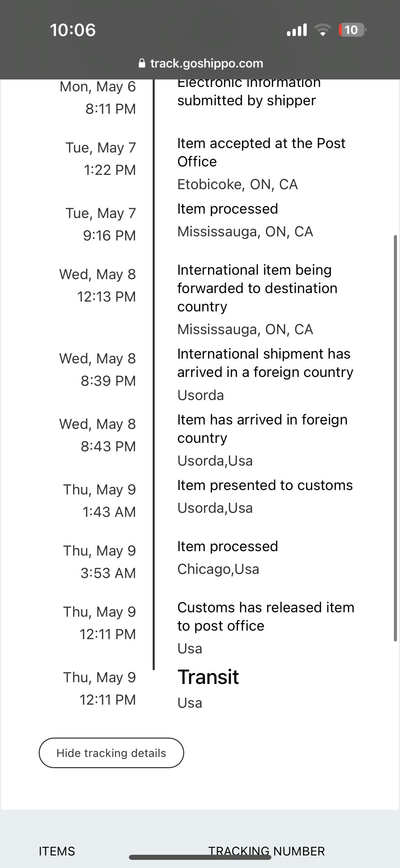400x868 pixels.
Task: Tap the Customs has released item event
Action: click(265, 616)
